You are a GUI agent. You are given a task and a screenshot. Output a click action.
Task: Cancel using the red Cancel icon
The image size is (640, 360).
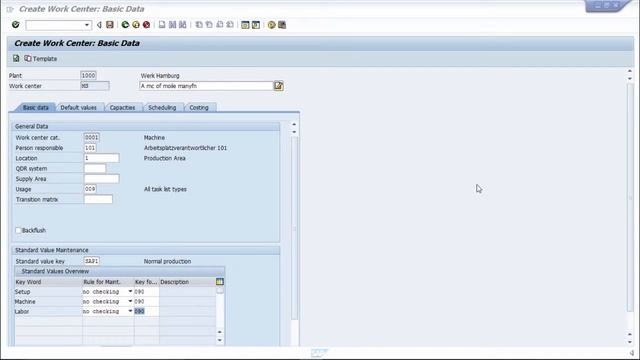click(147, 25)
